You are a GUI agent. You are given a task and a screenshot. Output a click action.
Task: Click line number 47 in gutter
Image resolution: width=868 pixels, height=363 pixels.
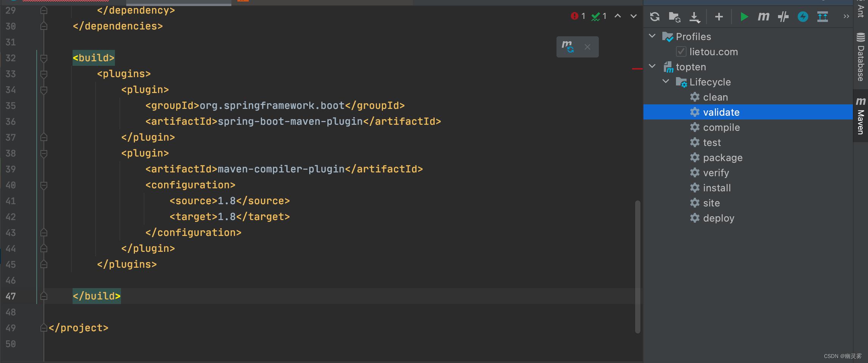[11, 296]
